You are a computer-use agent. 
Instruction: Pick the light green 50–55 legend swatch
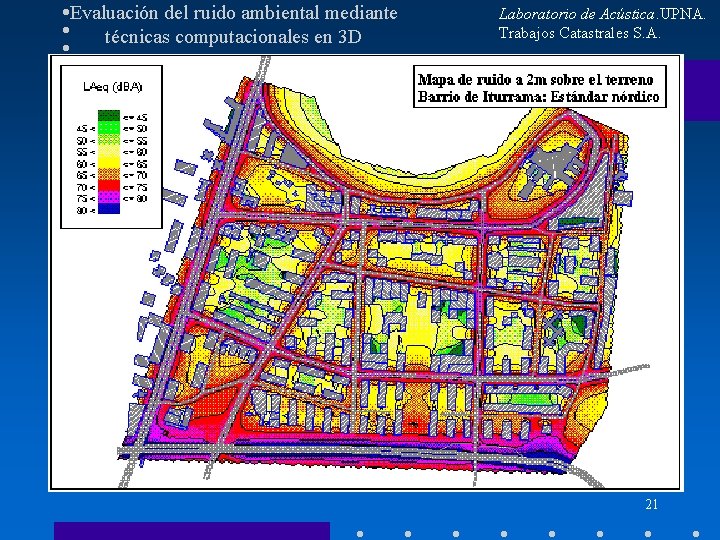click(109, 140)
